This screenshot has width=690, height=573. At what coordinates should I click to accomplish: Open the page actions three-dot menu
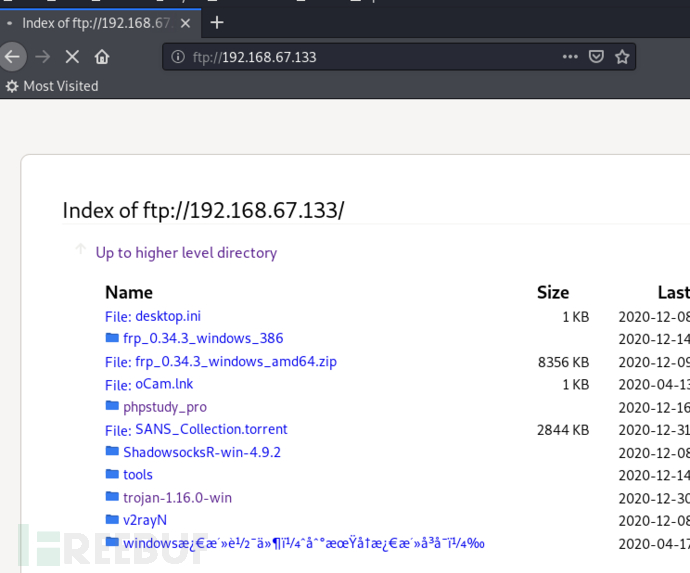[570, 57]
